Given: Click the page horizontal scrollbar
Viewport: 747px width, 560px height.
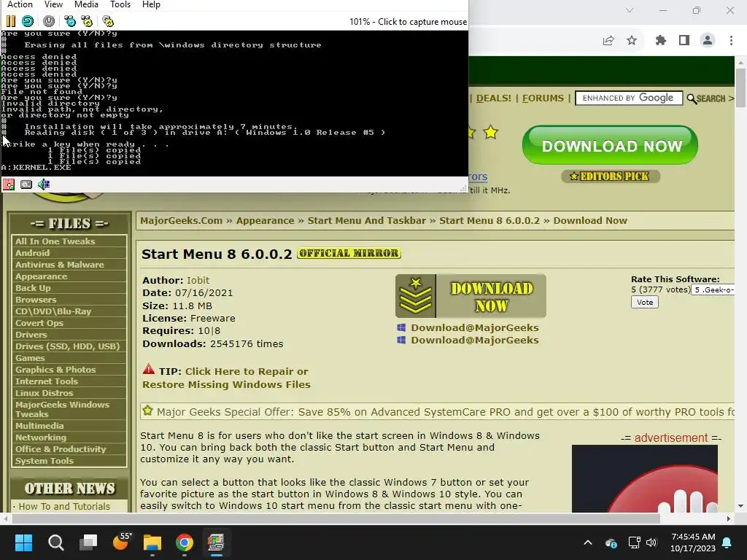Looking at the screenshot, I should pos(335,518).
